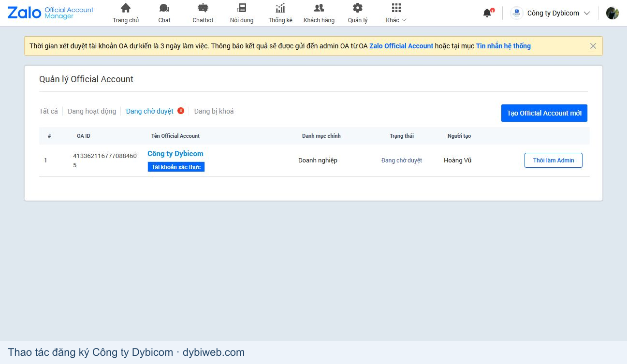Follow the Zalo Official Account banner link
Screen dimensions: 627x364
click(x=401, y=46)
